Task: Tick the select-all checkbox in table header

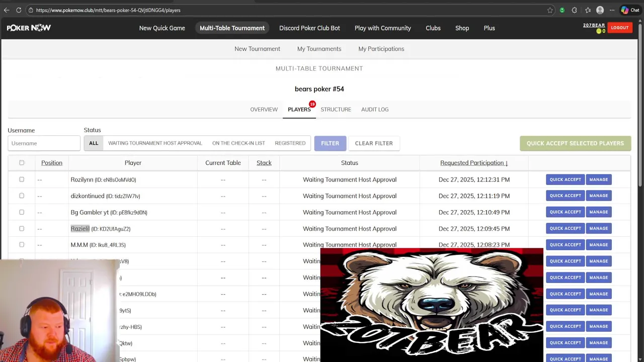Action: coord(22,163)
